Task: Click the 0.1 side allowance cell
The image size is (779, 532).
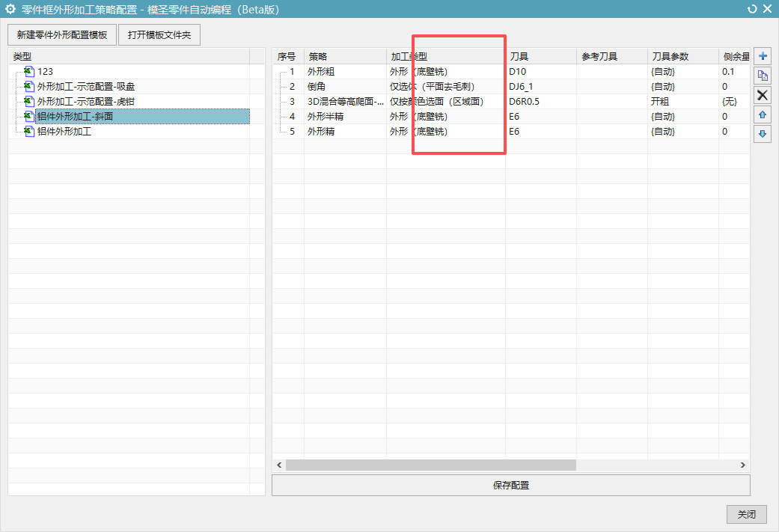Action: pyautogui.click(x=734, y=72)
